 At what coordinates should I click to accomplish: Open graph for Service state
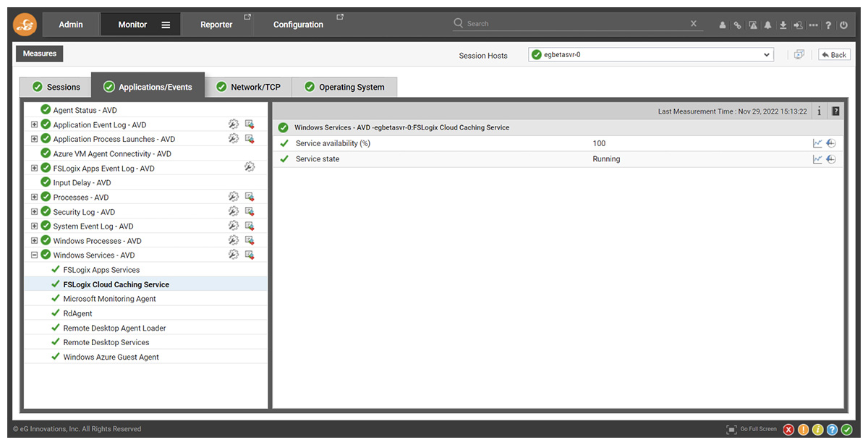pos(817,159)
